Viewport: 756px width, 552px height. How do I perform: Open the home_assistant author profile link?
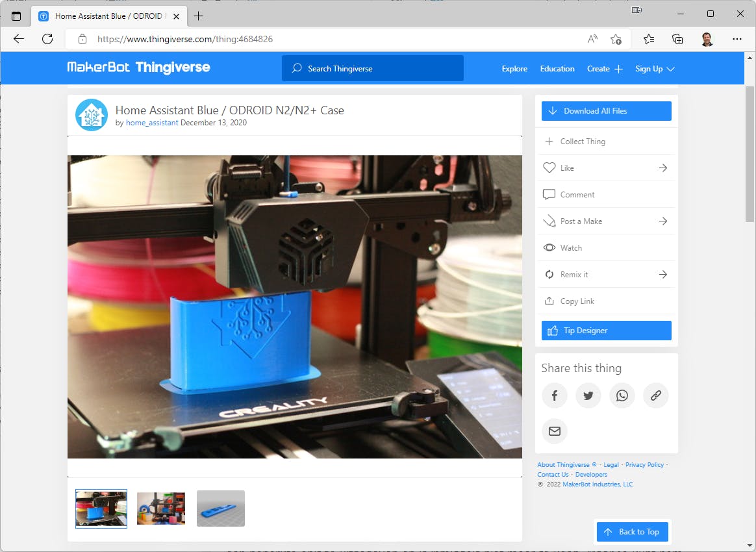[152, 123]
